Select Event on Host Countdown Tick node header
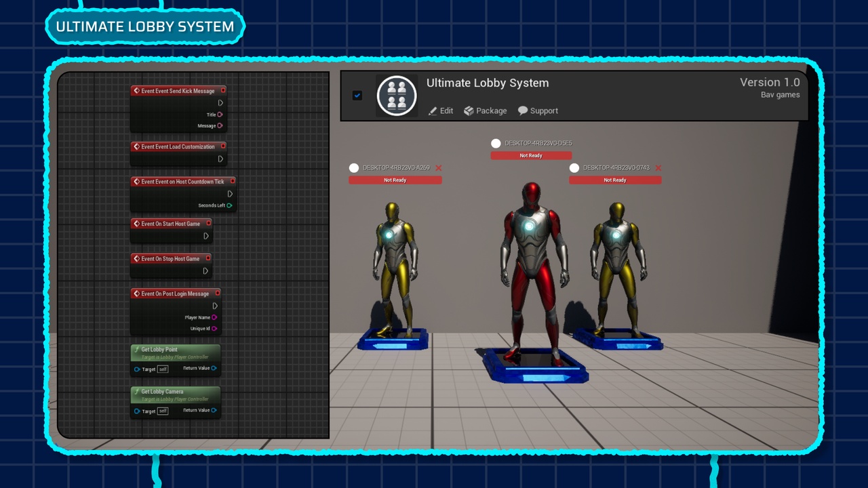This screenshot has height=488, width=868. (x=183, y=182)
